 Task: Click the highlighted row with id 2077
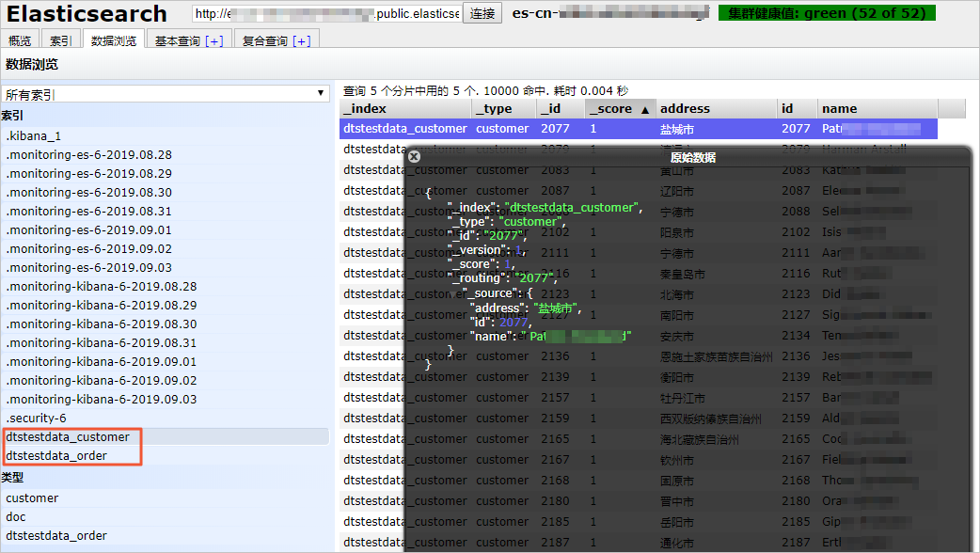638,129
